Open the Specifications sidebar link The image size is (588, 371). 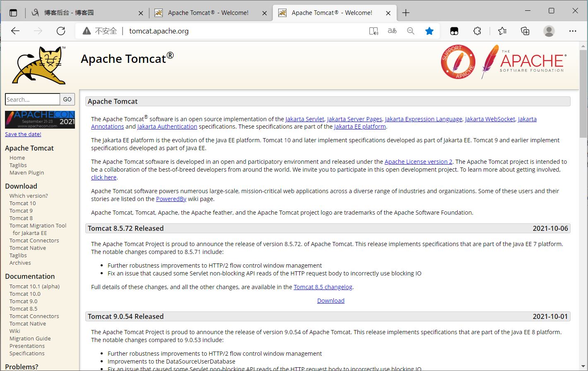(27, 353)
